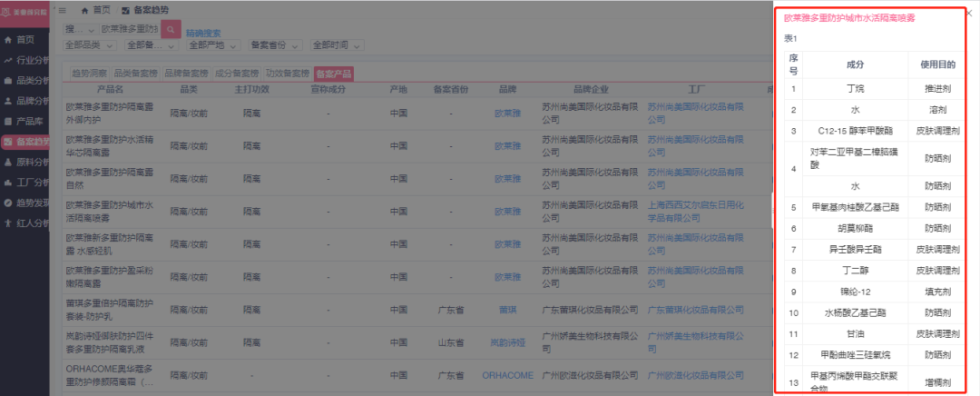Viewport: 980px width, 396px height.
Task: Open 首页 from the left sidebar
Action: [25, 40]
